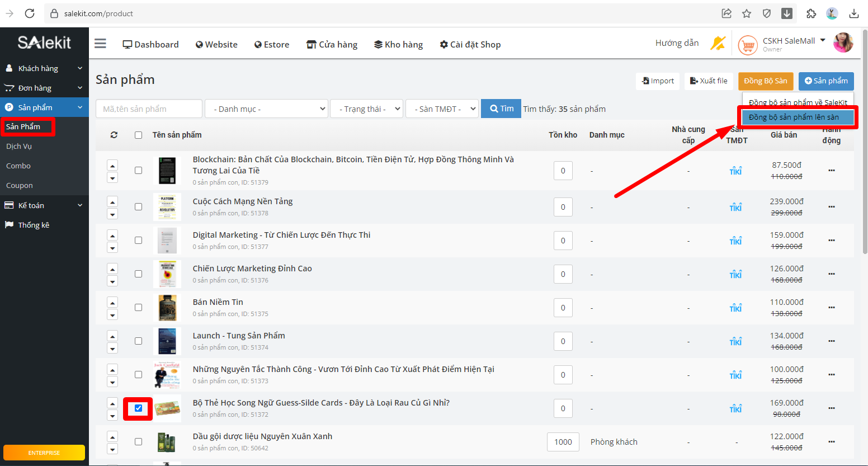Click the orange shopping cart shop icon

(748, 45)
